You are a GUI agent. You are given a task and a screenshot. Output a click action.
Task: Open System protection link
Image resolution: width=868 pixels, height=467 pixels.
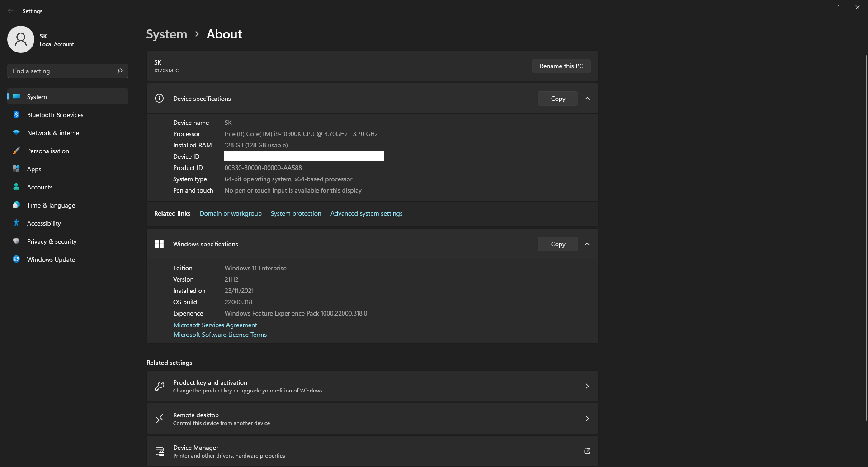pos(296,213)
